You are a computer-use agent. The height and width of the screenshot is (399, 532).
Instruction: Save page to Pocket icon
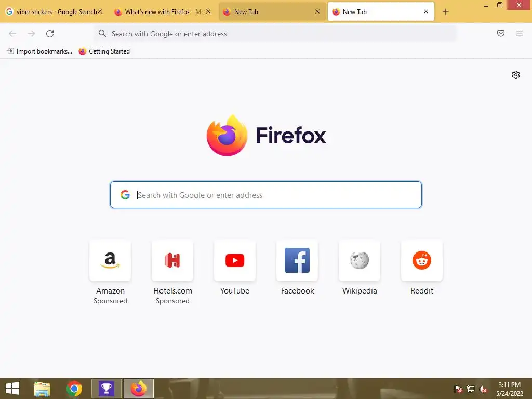501,33
